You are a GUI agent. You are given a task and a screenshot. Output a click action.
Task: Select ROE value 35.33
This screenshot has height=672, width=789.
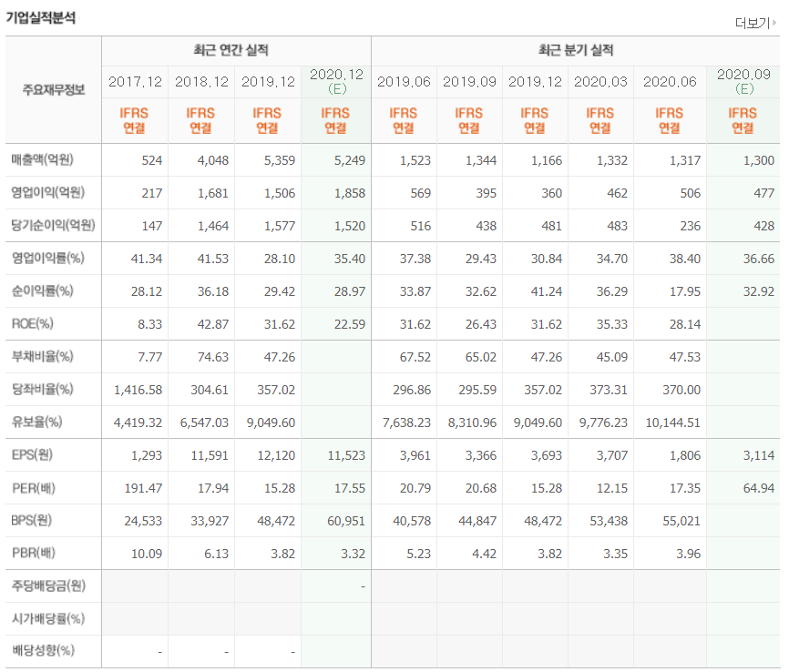point(612,324)
